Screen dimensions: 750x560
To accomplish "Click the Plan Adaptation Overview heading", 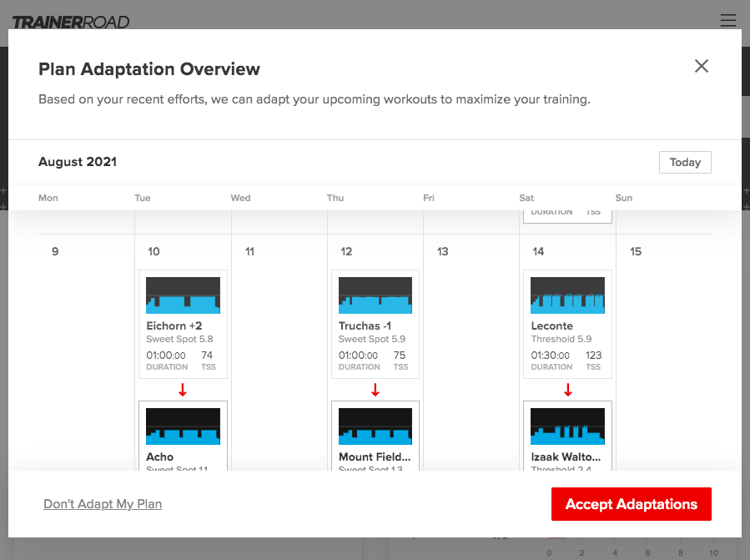I will coord(149,69).
